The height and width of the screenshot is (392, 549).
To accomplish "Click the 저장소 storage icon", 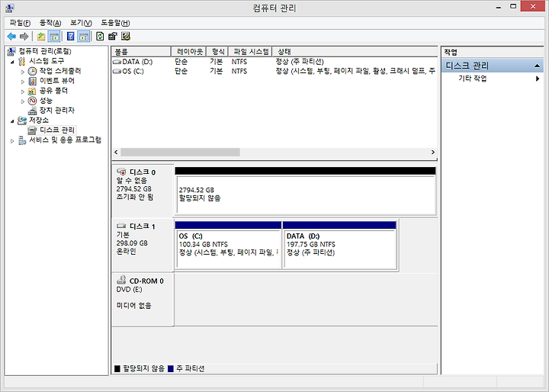I will (x=22, y=120).
